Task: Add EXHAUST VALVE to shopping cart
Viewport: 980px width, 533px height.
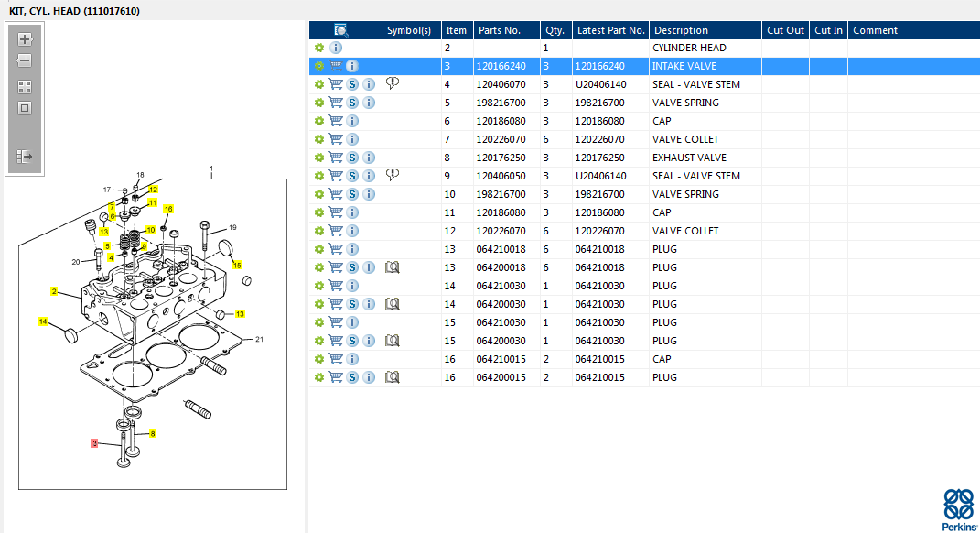Action: click(x=336, y=158)
